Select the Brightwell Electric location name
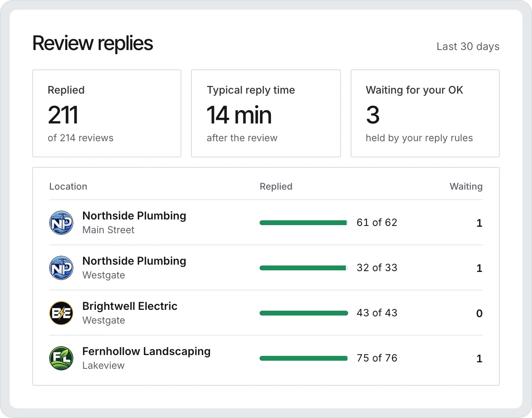 coord(130,306)
